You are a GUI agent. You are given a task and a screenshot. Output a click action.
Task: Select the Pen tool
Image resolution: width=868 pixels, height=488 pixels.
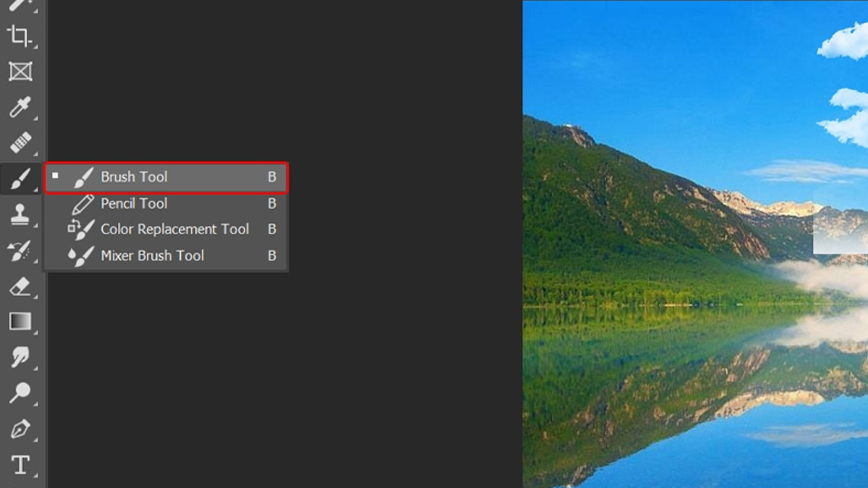[x=20, y=429]
